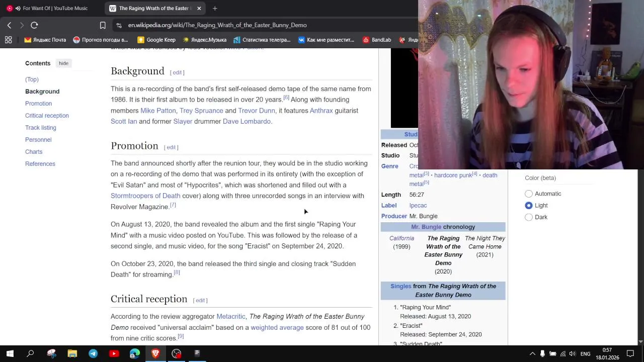644x362 pixels.
Task: Switch to Brave browser in taskbar
Action: [155, 353]
